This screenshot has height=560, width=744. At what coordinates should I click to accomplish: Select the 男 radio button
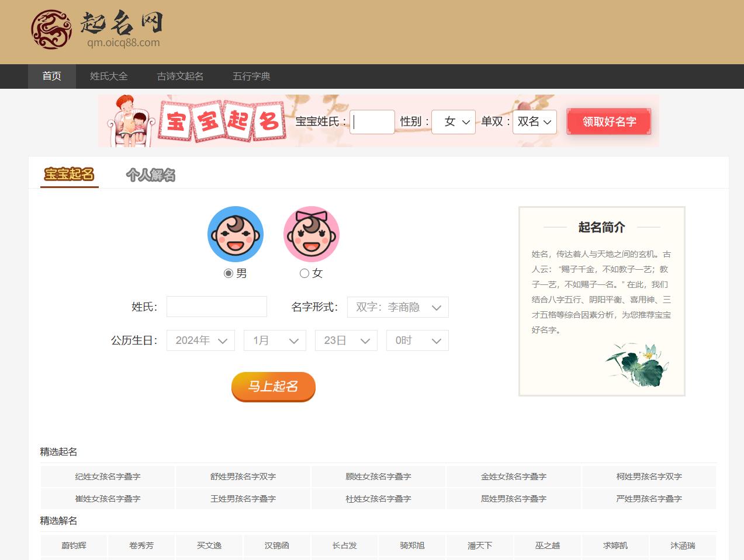click(x=228, y=273)
